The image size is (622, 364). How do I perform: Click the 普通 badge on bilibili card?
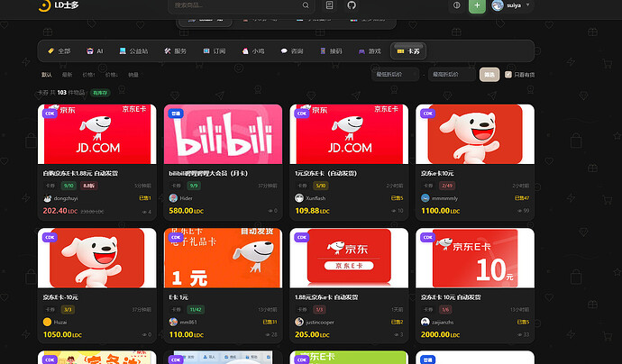176,114
